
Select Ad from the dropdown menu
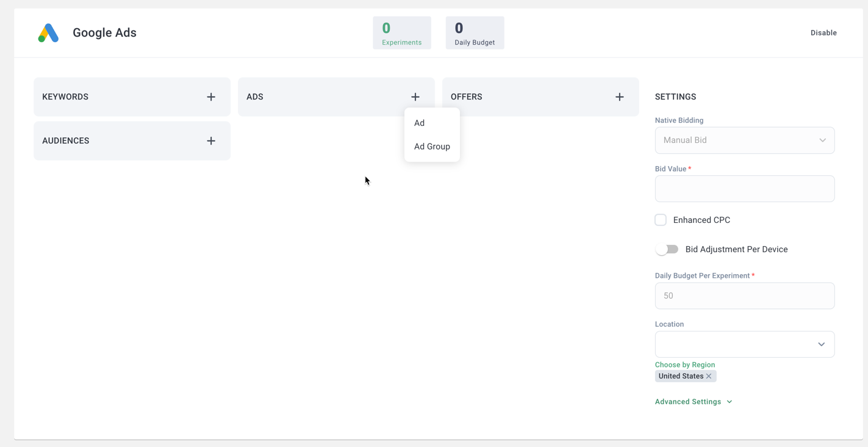click(x=420, y=123)
